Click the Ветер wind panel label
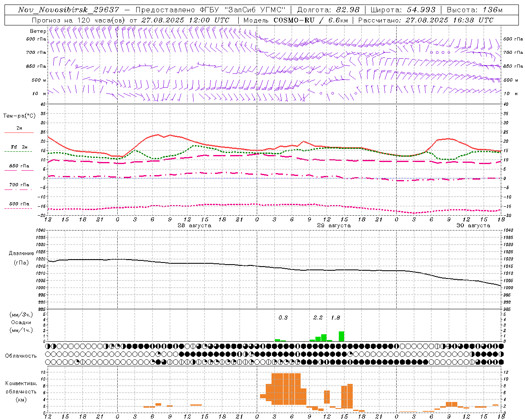Screen dimensions: 525x420 pyautogui.click(x=38, y=31)
